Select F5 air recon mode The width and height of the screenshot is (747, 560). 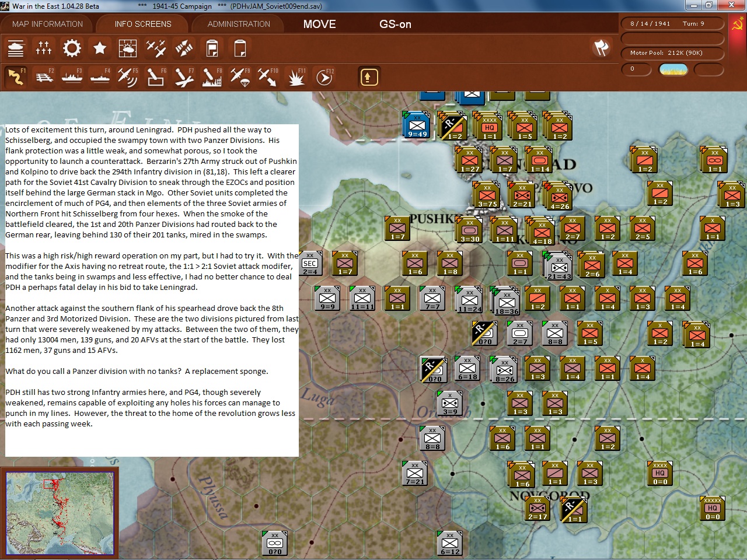pos(128,77)
